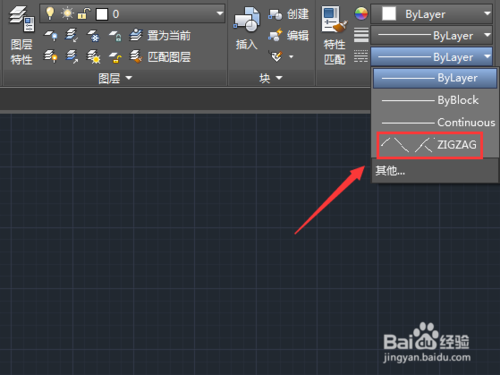500x375 pixels.
Task: Click 匹配图层 match layer button
Action: 160,57
